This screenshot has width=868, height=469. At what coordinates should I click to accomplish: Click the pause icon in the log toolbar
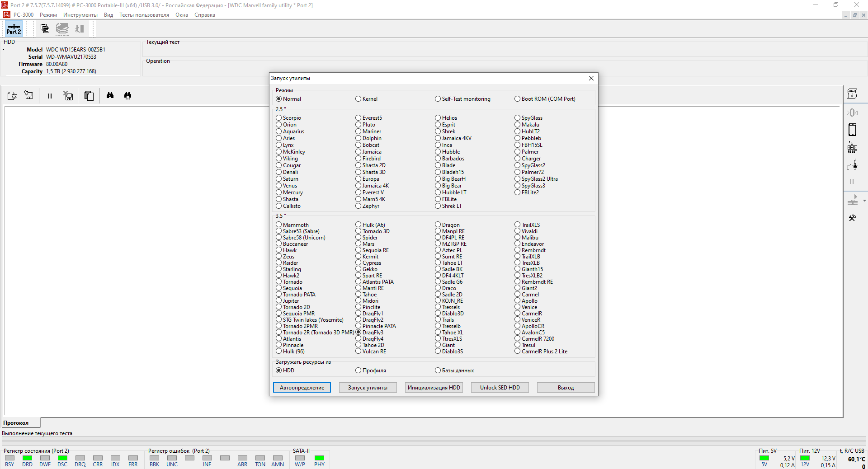[x=50, y=96]
